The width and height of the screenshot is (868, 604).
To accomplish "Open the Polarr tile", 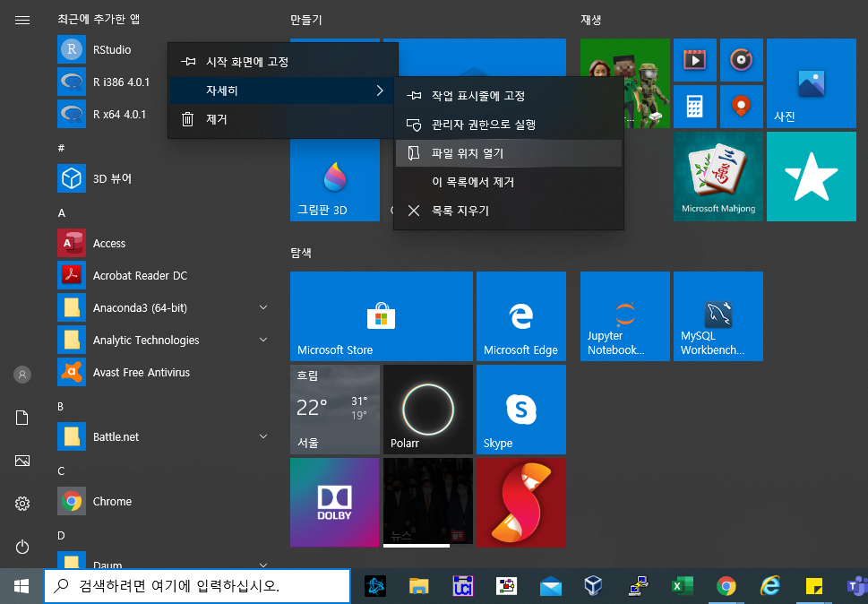I will pyautogui.click(x=428, y=410).
